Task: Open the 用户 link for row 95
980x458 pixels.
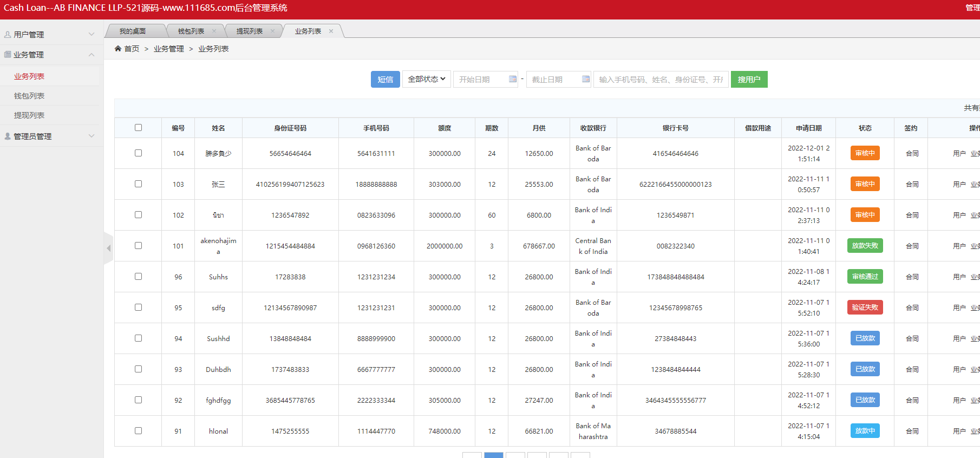Action: pyautogui.click(x=959, y=308)
